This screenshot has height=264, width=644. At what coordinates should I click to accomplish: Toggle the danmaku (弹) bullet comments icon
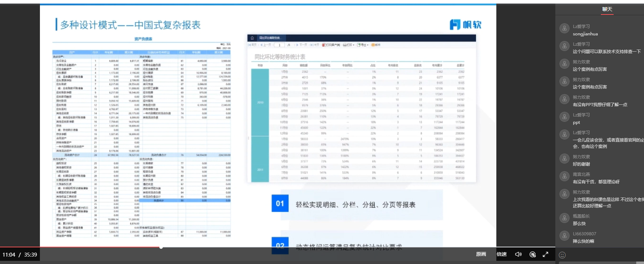(533, 254)
